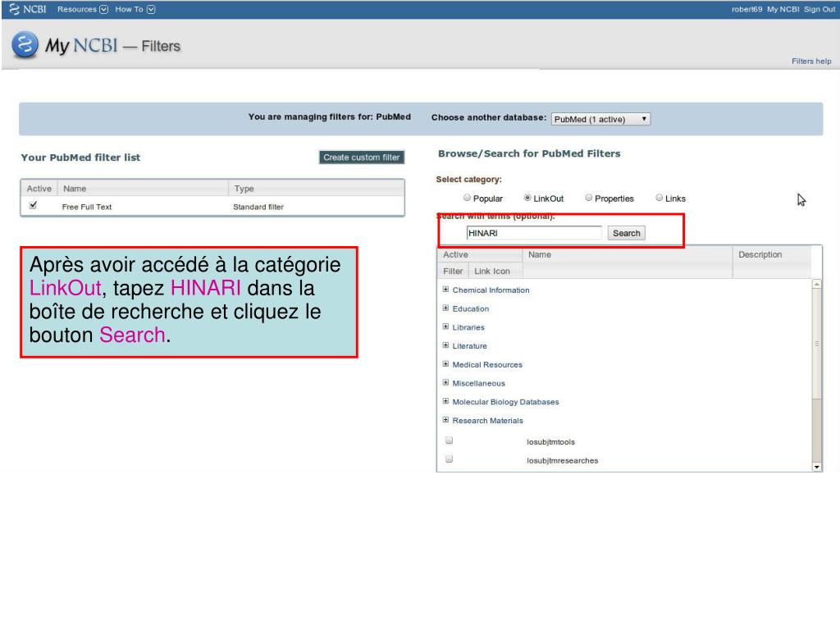Click the Type column header
Viewport: 840px width, 630px height.
[244, 189]
